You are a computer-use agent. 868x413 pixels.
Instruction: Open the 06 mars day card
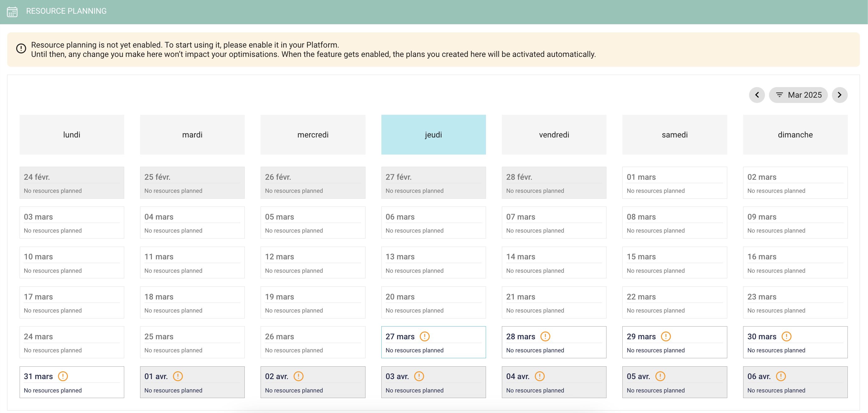coord(434,222)
